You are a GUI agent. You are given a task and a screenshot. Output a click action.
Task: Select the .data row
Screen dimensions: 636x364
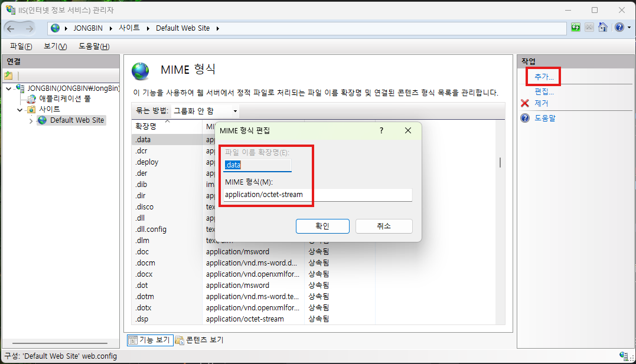click(174, 139)
